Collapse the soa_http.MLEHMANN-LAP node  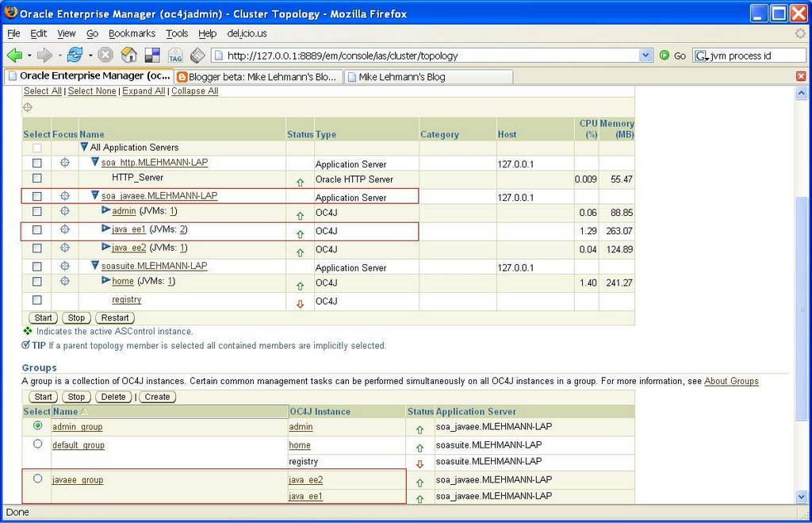pyautogui.click(x=95, y=162)
